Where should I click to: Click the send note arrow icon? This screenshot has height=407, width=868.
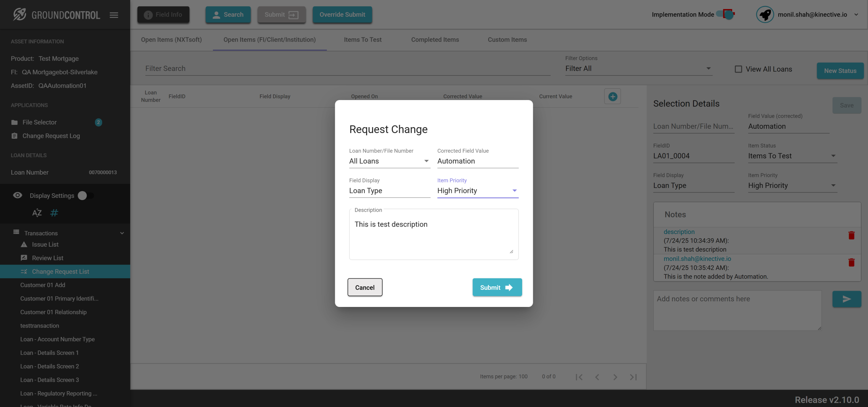pos(846,299)
